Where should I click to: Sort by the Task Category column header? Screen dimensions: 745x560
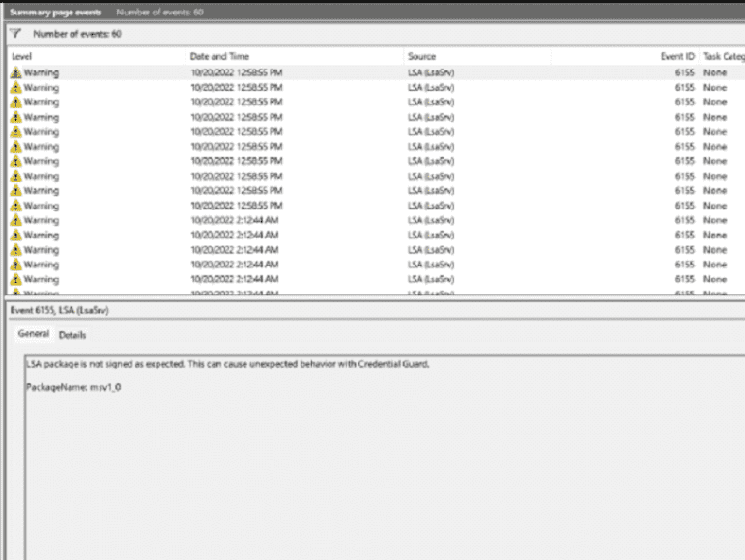click(724, 56)
